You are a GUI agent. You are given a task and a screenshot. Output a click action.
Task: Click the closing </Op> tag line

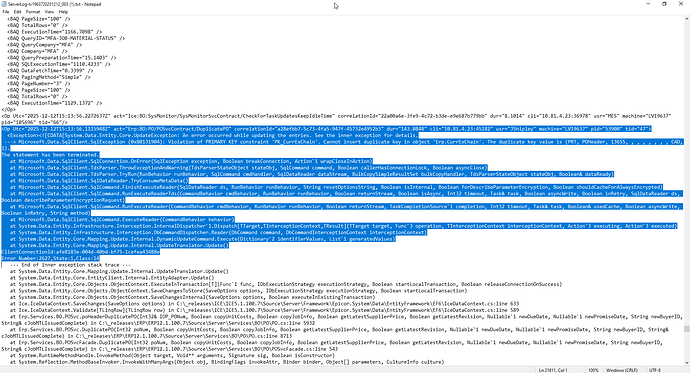(8, 110)
